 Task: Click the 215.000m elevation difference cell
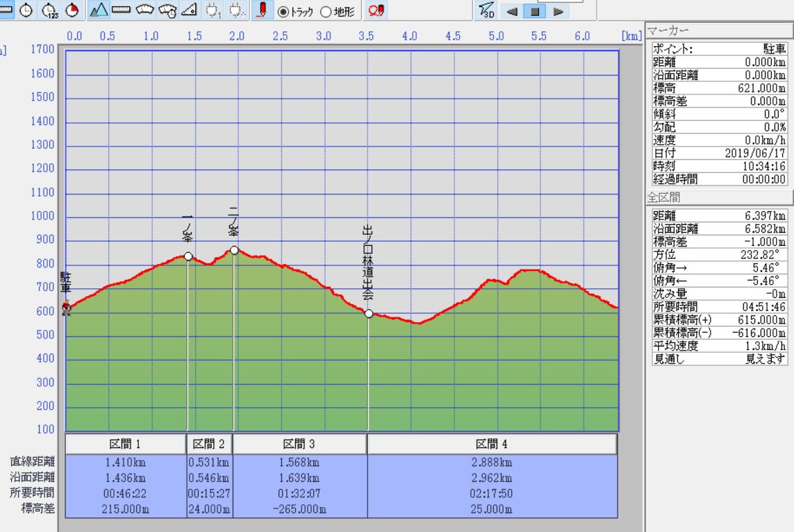(126, 509)
